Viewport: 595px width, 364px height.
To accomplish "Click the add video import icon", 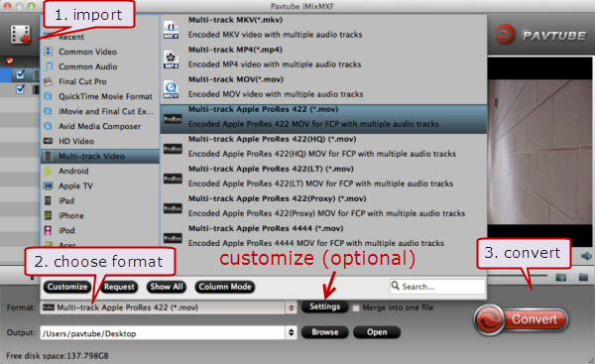I will (21, 35).
